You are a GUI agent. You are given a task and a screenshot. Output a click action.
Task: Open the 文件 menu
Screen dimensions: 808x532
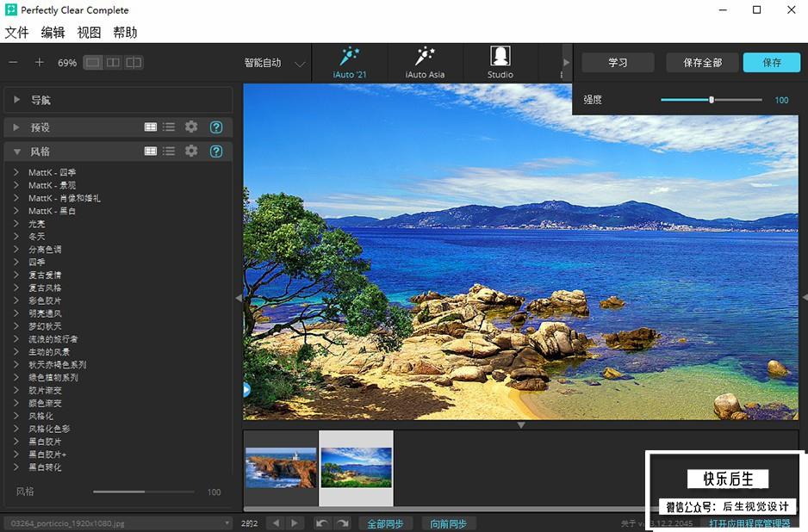(x=16, y=33)
